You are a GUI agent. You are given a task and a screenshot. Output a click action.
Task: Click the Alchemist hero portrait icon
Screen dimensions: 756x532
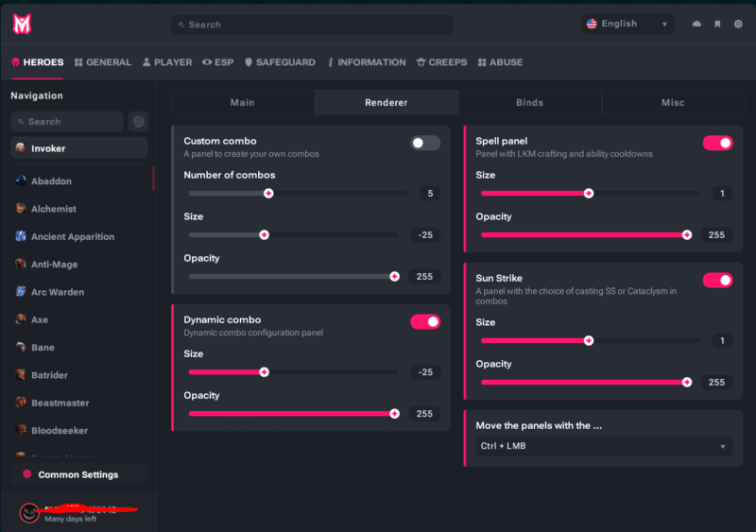21,209
